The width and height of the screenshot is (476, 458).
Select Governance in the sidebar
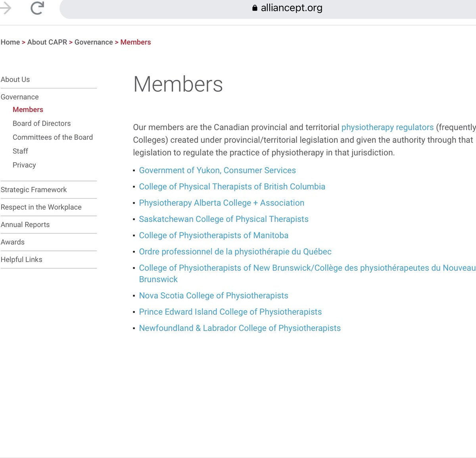[20, 97]
